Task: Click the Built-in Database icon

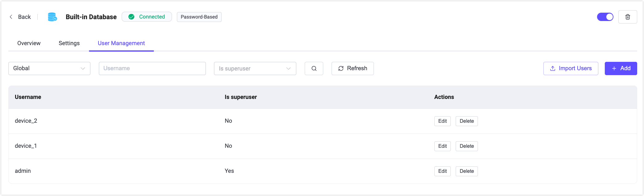Action: click(52, 17)
